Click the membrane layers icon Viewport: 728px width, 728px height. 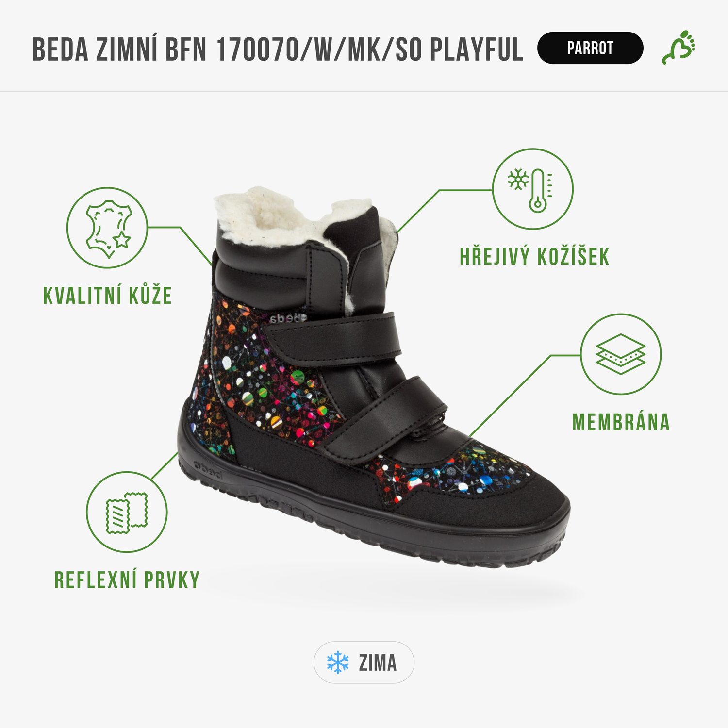(621, 354)
